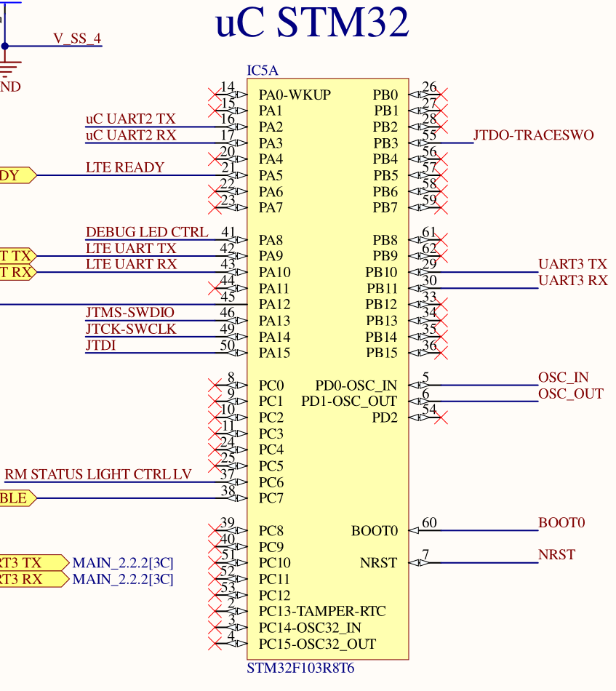Select the 'DEBUG LED CTRL' net label

[147, 232]
